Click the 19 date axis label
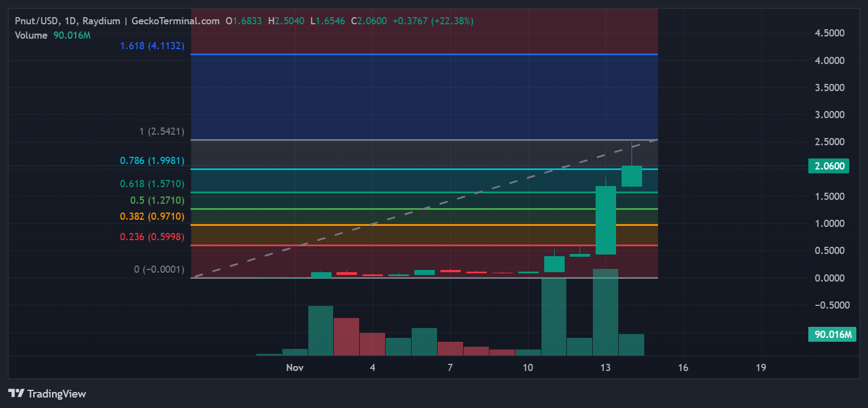 [x=761, y=368]
